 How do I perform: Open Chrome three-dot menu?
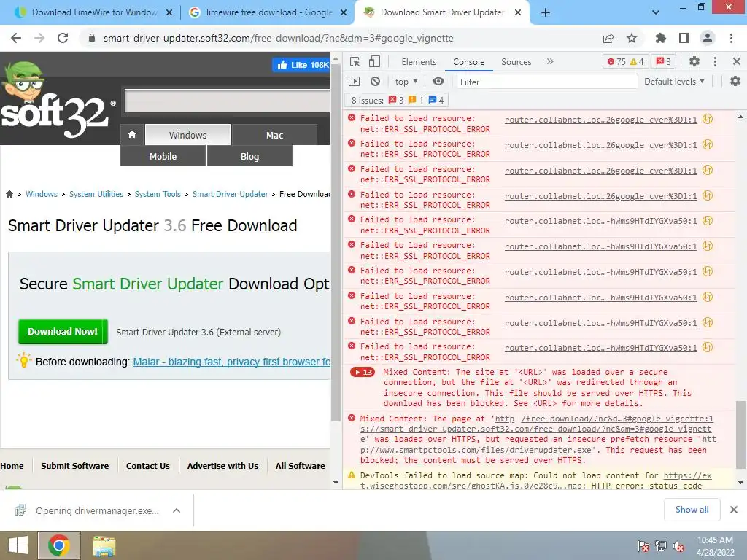pyautogui.click(x=731, y=38)
